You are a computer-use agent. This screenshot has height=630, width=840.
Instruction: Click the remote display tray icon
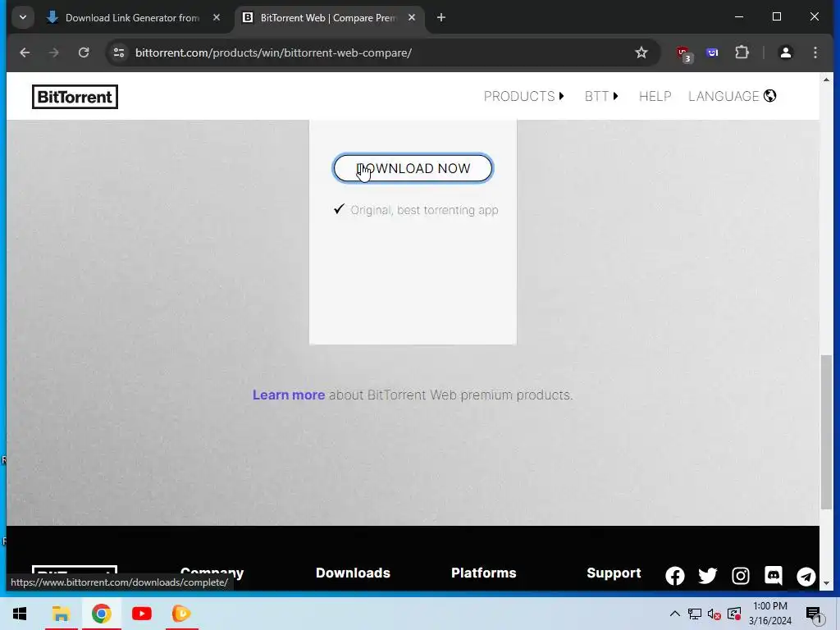(734, 614)
